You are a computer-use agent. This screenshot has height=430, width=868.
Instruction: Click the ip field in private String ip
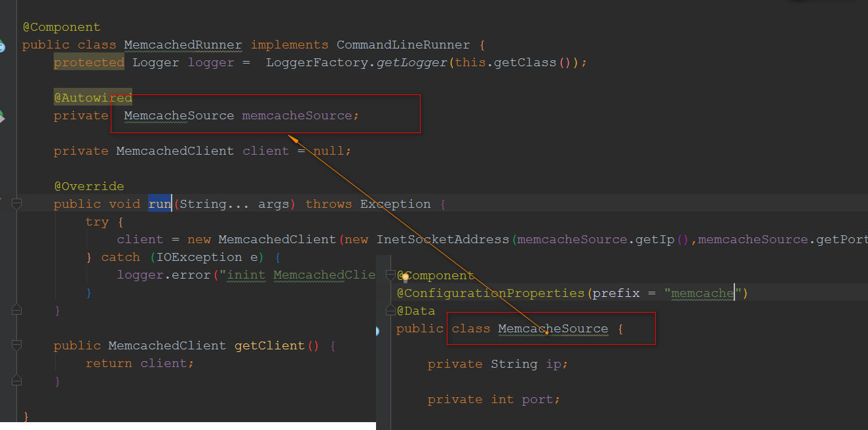[x=554, y=364]
